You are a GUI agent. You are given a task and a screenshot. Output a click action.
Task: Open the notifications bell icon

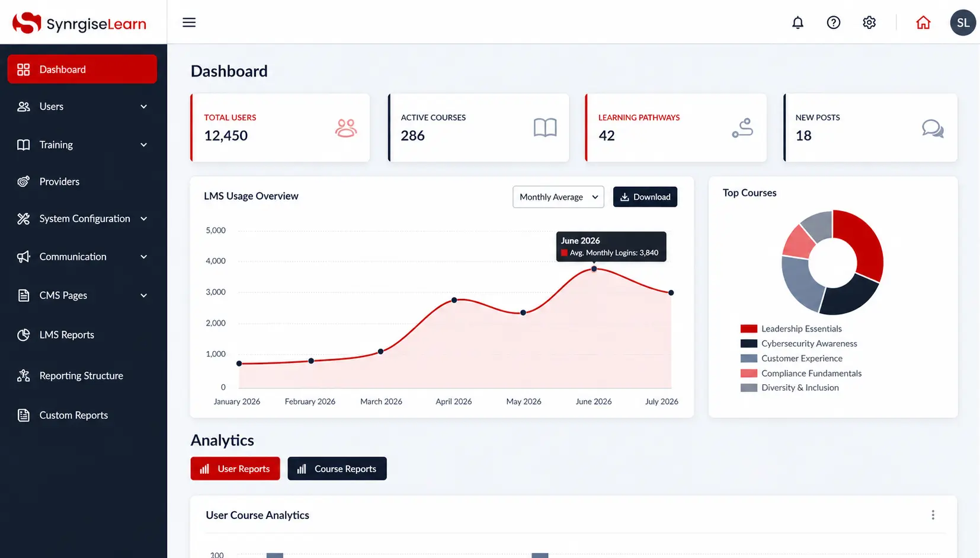coord(798,23)
